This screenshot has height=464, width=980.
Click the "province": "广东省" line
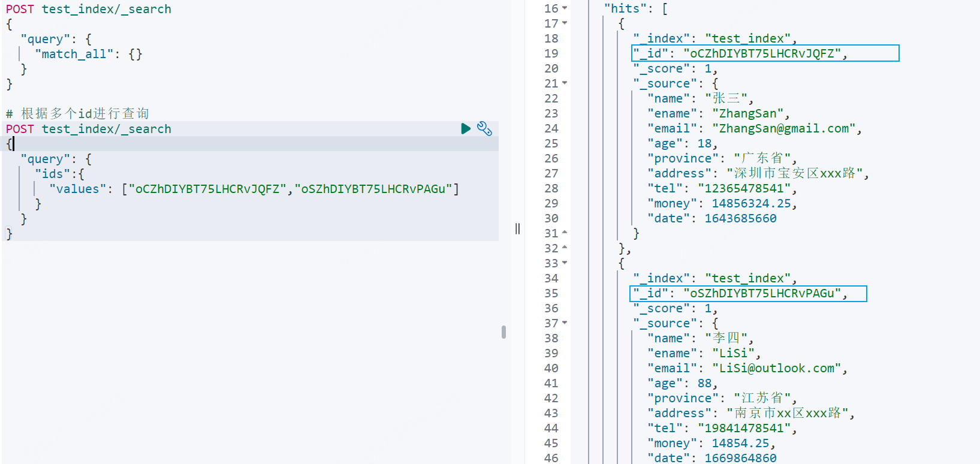(722, 158)
